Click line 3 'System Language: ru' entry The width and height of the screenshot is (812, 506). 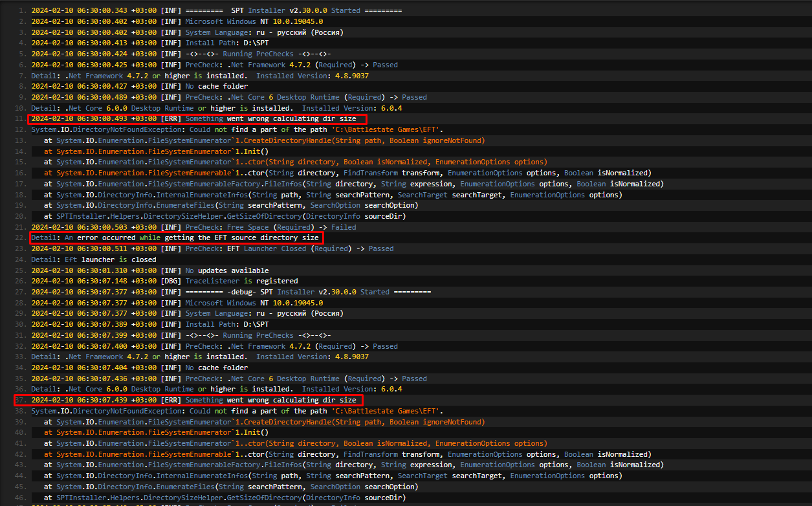(187, 32)
